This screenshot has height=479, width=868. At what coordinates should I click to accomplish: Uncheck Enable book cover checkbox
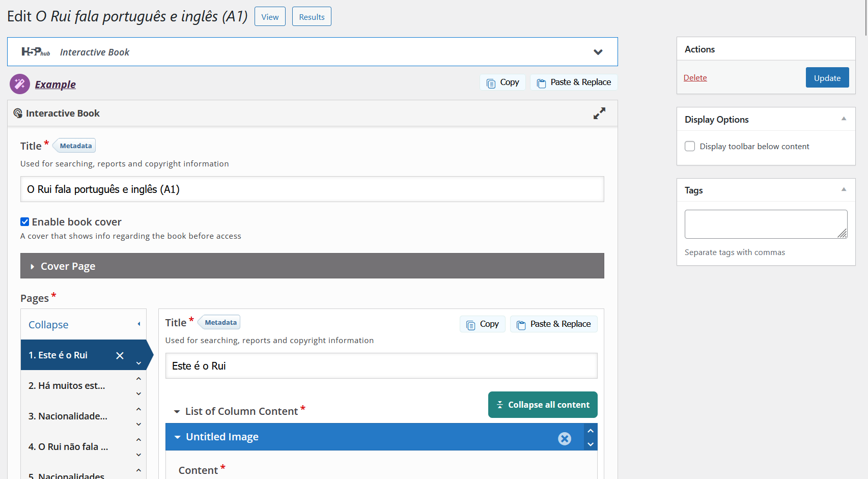point(24,221)
